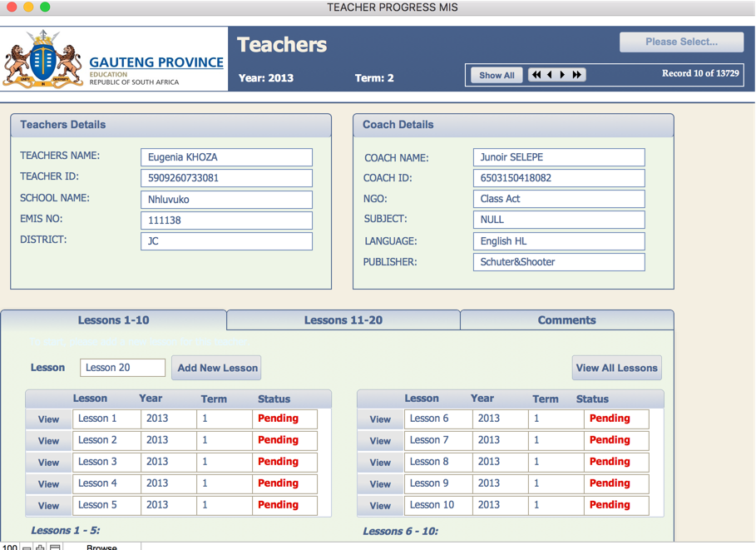The image size is (756, 550).
Task: Open the Browse mode popup menu
Action: [101, 547]
